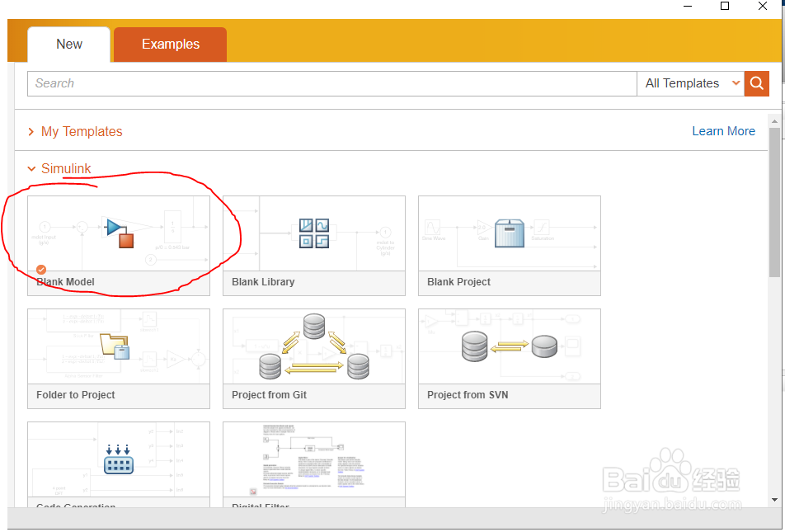Click the Blank Library label

[263, 282]
